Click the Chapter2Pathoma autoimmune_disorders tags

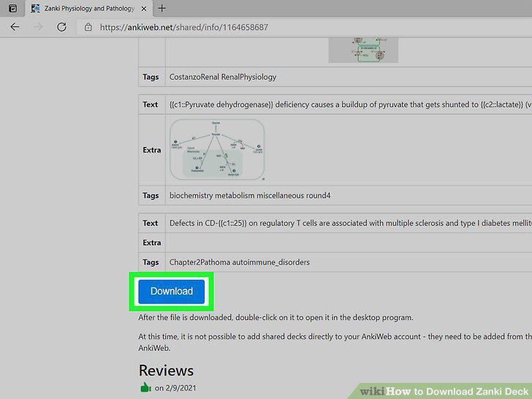(x=239, y=262)
